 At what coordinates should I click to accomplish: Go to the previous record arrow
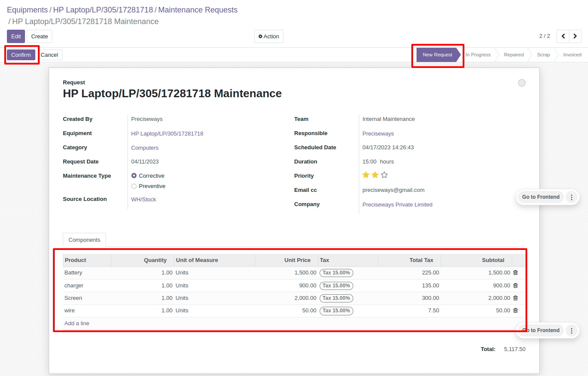tap(563, 37)
